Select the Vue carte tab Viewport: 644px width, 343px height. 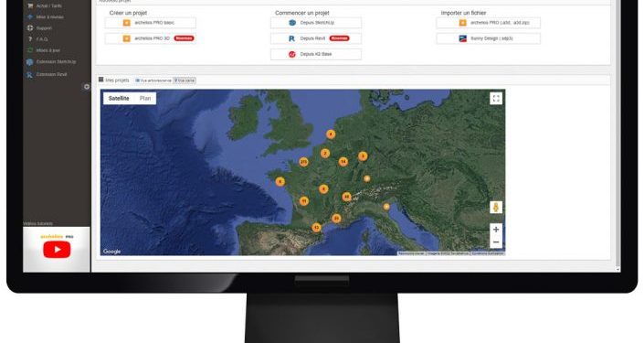tap(185, 80)
